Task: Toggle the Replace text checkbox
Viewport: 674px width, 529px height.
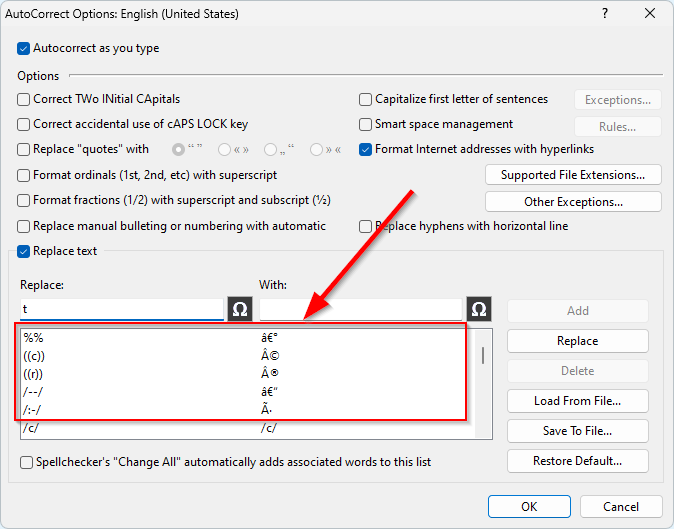Action: 24,251
